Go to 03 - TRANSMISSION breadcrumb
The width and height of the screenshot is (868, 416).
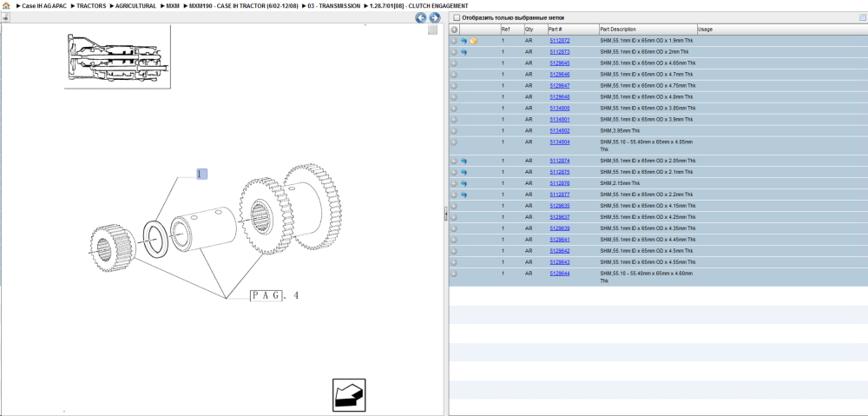point(334,5)
